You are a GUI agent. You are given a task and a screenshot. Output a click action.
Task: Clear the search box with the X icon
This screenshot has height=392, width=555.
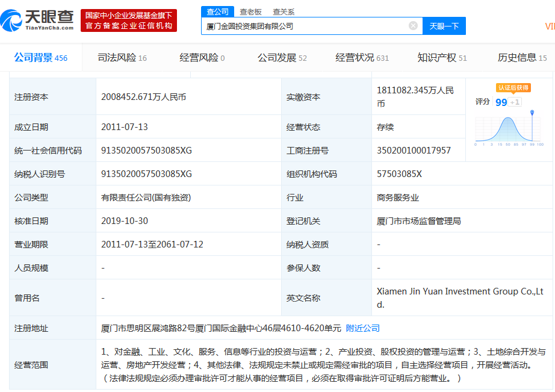point(413,26)
